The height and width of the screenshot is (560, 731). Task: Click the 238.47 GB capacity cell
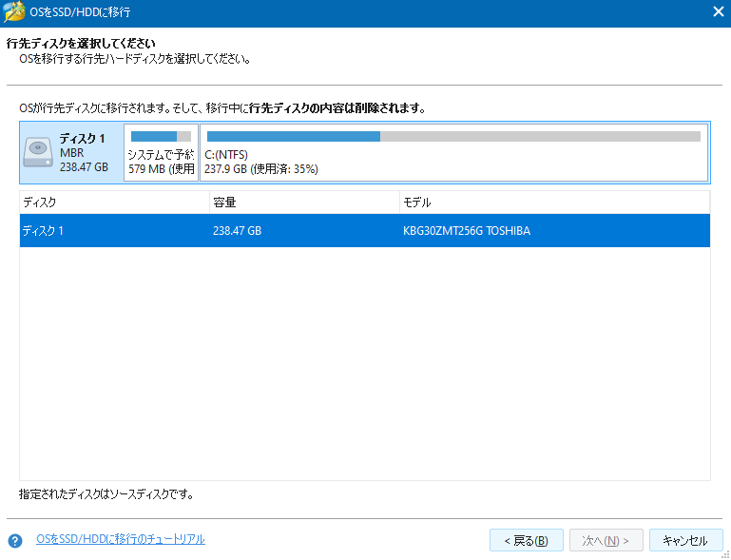(x=238, y=231)
